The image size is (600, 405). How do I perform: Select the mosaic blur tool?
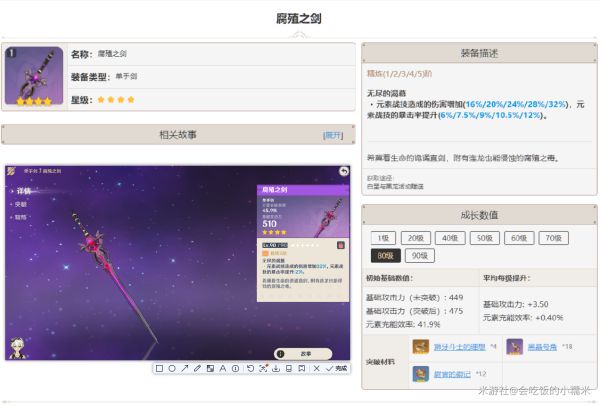click(x=210, y=369)
